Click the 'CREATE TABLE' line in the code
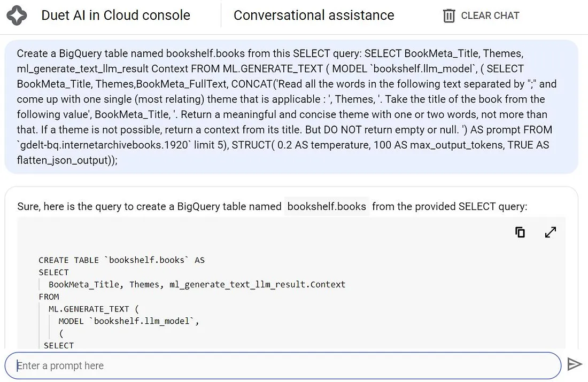Viewport: 588px width, 382px height. (121, 260)
